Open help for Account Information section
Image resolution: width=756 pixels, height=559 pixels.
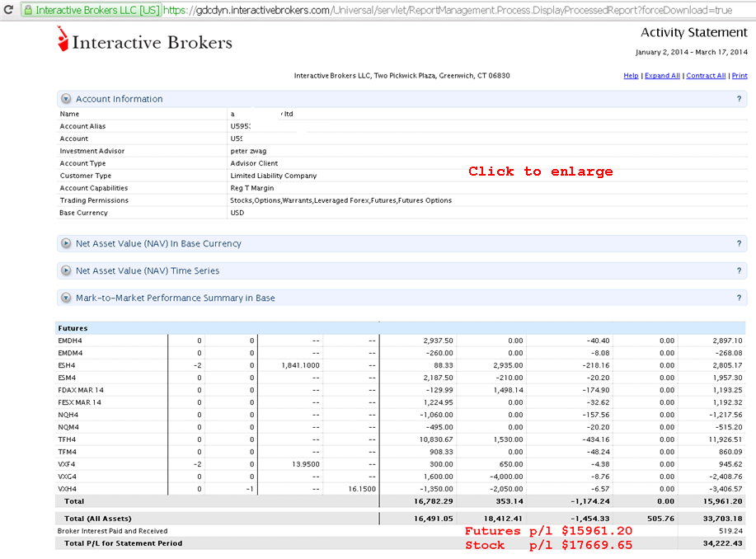click(739, 99)
